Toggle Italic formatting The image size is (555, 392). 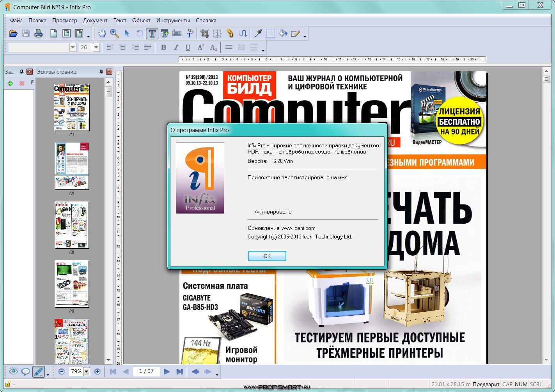pyautogui.click(x=176, y=47)
